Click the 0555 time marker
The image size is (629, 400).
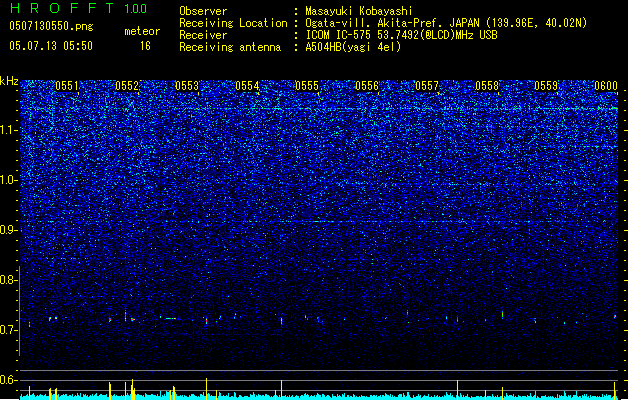click(x=307, y=86)
